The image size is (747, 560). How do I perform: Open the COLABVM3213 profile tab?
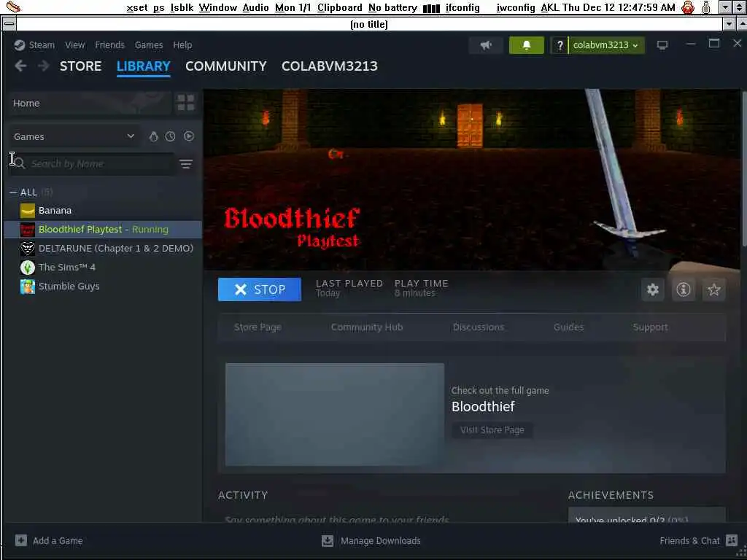pyautogui.click(x=329, y=66)
